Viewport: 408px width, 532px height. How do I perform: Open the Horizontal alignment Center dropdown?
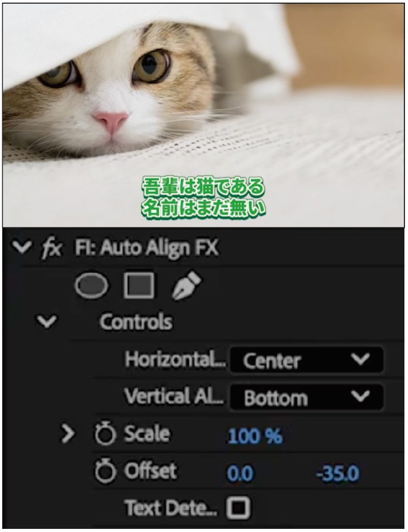pyautogui.click(x=307, y=360)
